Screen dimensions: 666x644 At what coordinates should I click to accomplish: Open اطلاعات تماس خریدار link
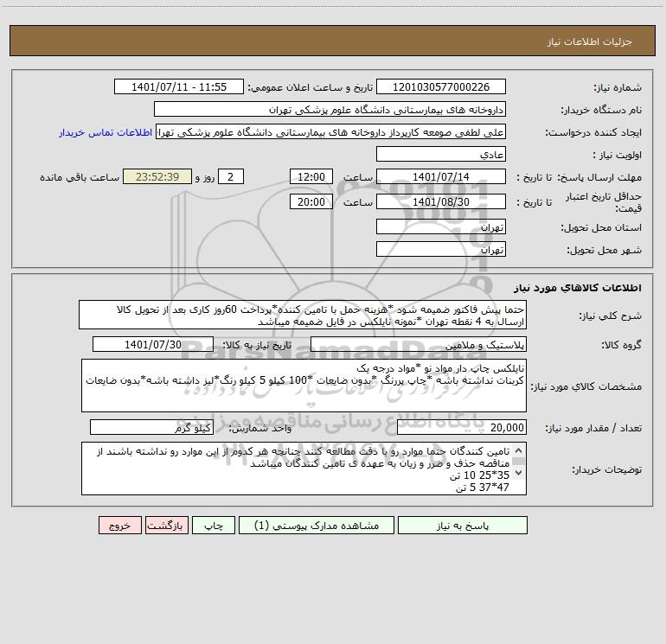point(106,132)
